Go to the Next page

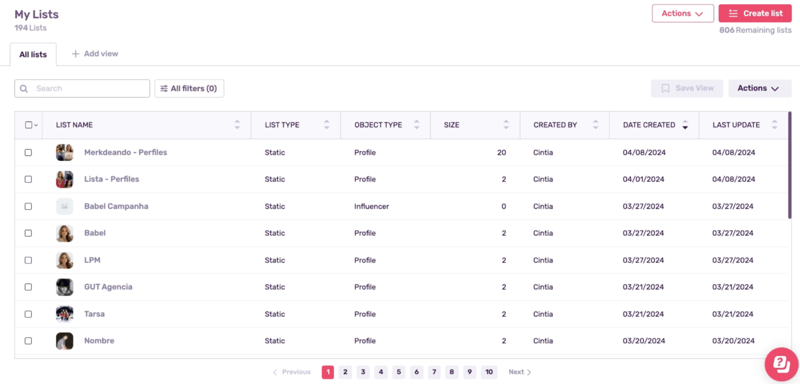(x=520, y=372)
